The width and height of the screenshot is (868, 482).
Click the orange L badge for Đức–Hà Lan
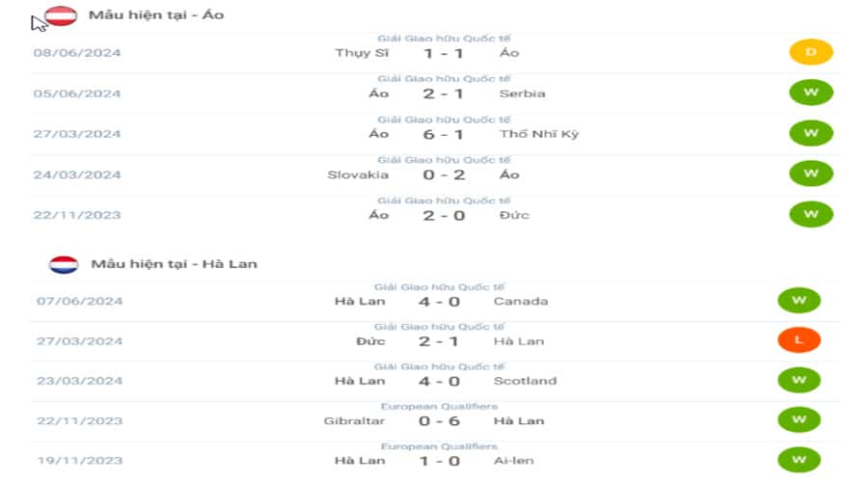click(799, 341)
